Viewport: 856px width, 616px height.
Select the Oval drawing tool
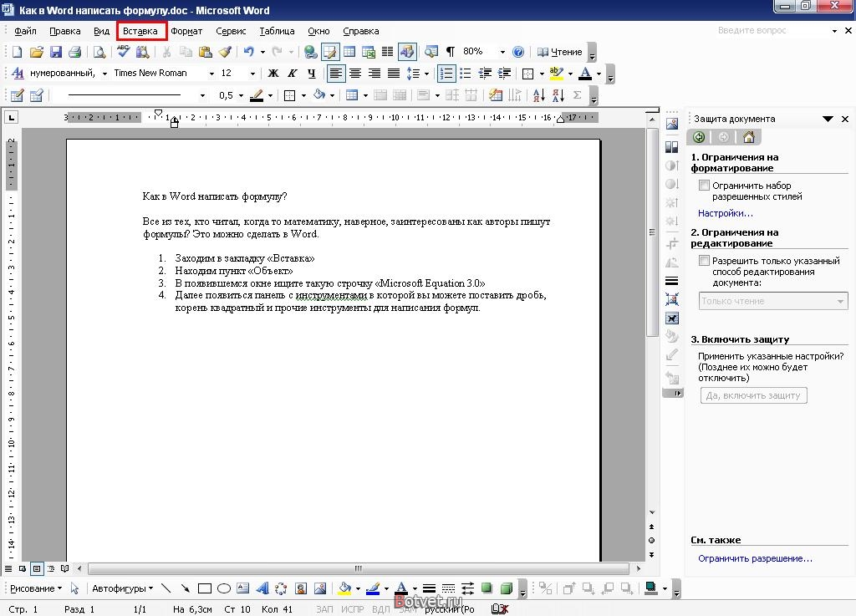224,588
